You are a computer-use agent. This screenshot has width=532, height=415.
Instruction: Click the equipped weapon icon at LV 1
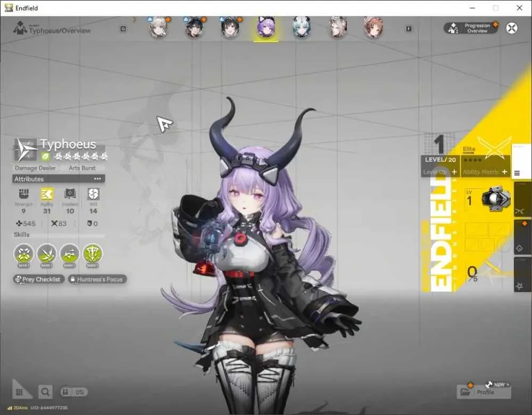coord(496,199)
